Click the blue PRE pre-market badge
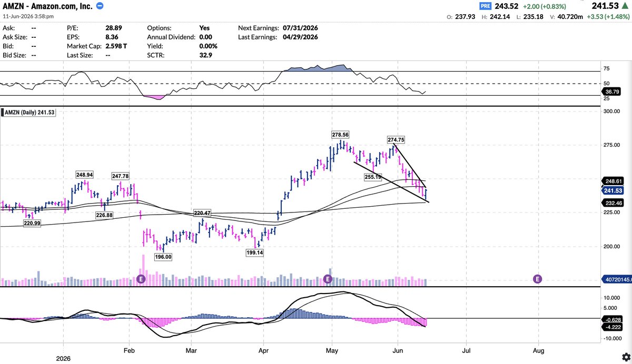 tap(486, 6)
